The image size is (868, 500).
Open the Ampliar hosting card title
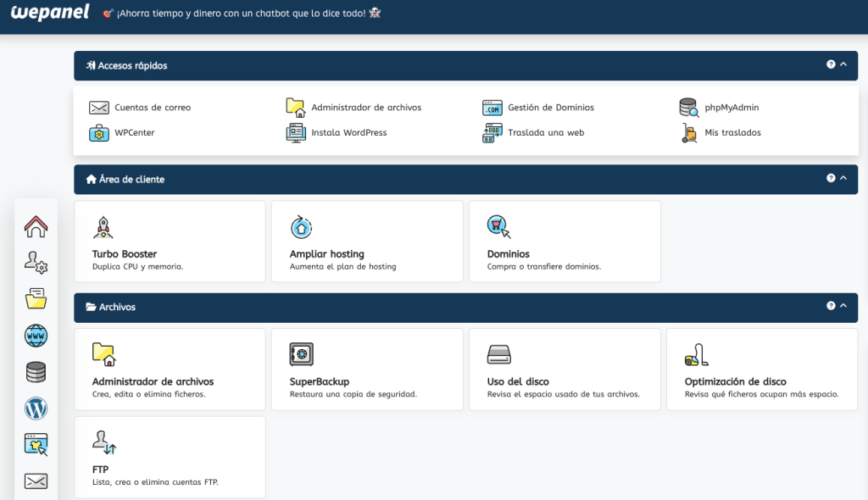pos(326,254)
